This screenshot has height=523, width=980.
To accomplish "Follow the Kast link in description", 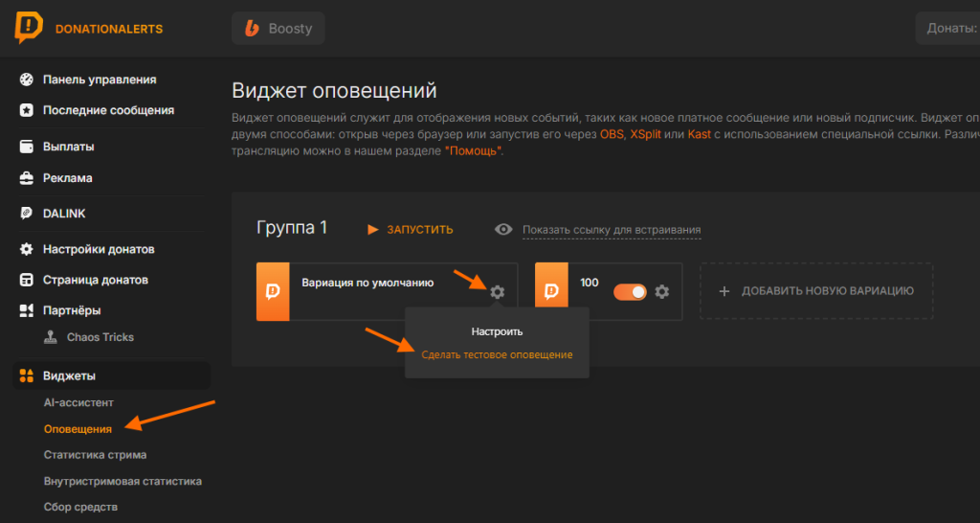I will click(x=700, y=134).
